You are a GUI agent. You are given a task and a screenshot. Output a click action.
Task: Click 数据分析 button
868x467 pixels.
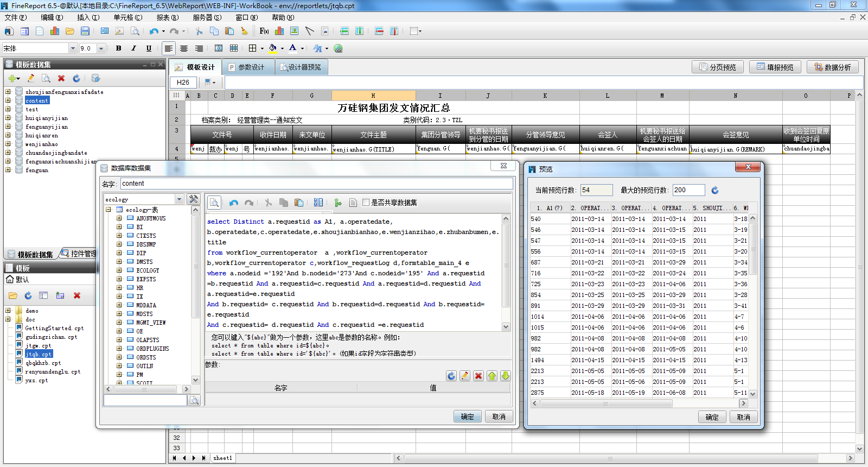[833, 67]
